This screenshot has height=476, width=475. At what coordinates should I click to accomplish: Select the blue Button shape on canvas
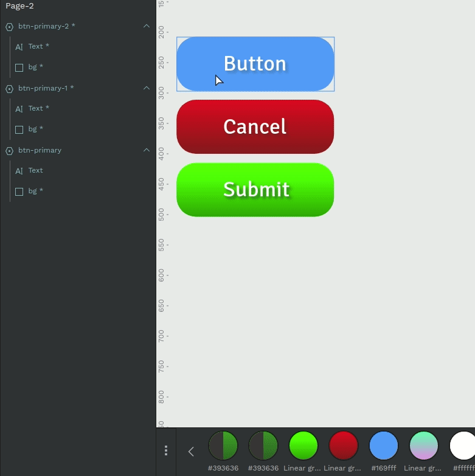(255, 64)
